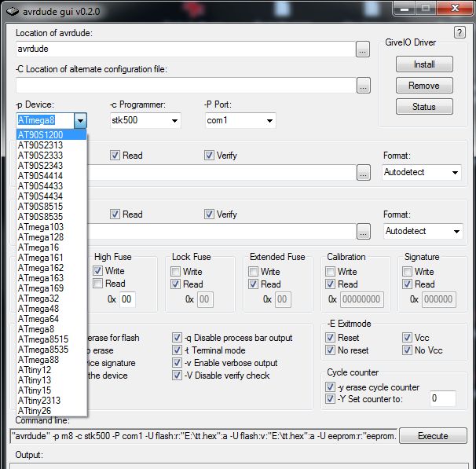Select AT90S2313 from device list

[x=51, y=145]
